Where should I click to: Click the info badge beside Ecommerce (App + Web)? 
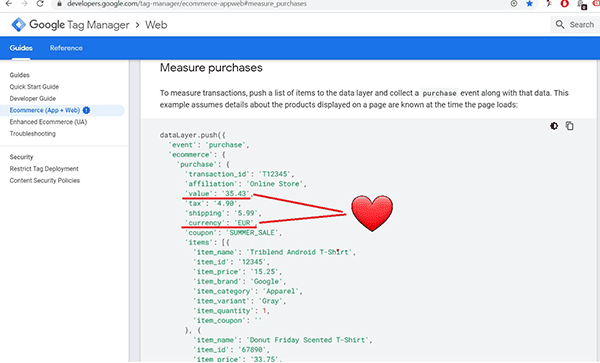(86, 110)
